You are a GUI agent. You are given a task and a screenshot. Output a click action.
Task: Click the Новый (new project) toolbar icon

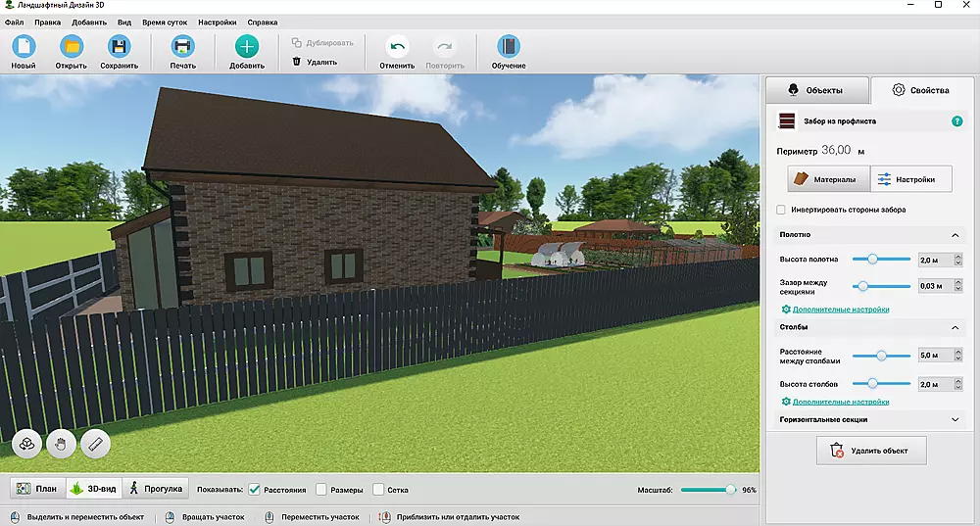tap(24, 46)
